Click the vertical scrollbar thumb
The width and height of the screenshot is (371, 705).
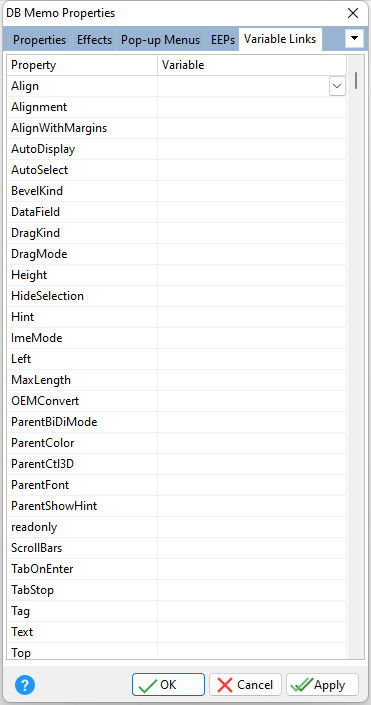point(356,80)
